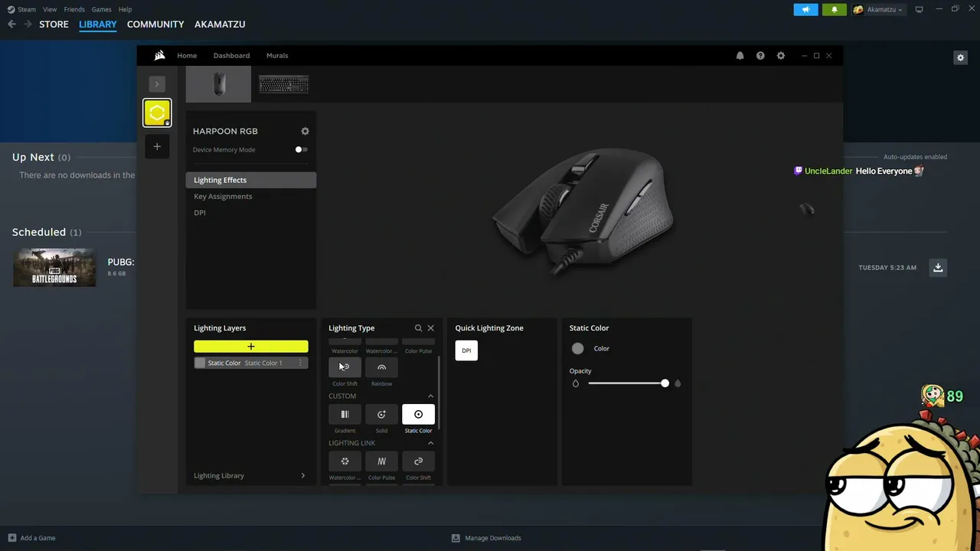Select the preset Color Shift lighting effect
The width and height of the screenshot is (980, 551).
345,367
